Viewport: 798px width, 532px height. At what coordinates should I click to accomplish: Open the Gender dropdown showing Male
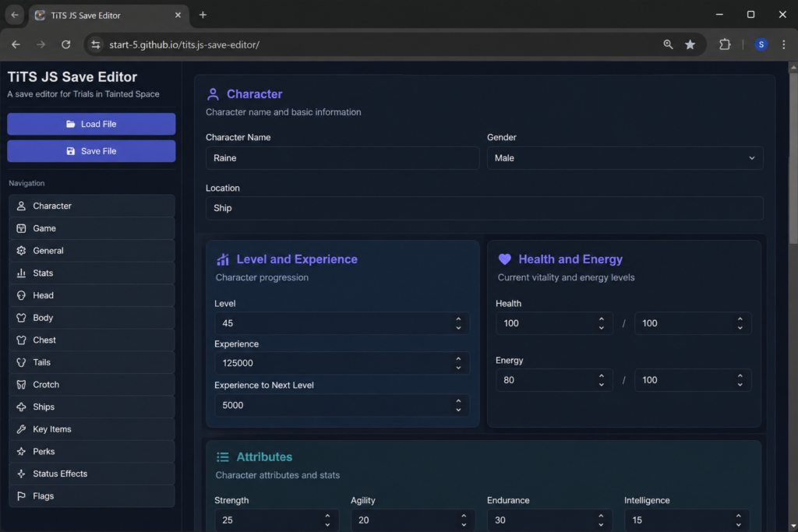pos(625,158)
